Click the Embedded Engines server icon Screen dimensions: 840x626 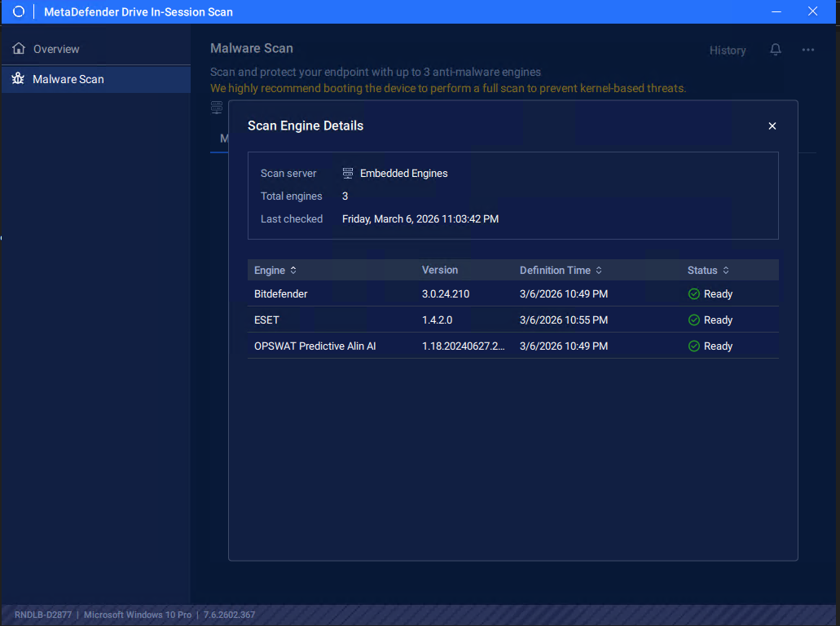pos(348,173)
